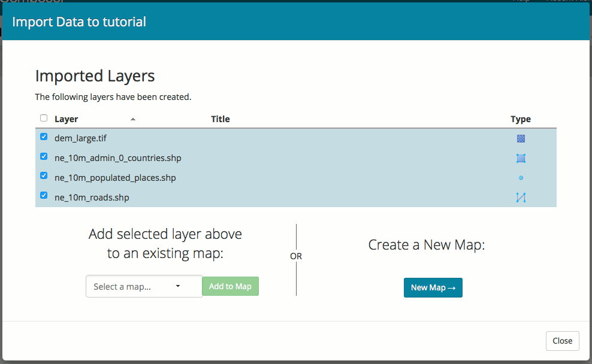Untick the ne_10m_roads.shp checkbox
Image resolution: width=592 pixels, height=364 pixels.
pos(44,196)
